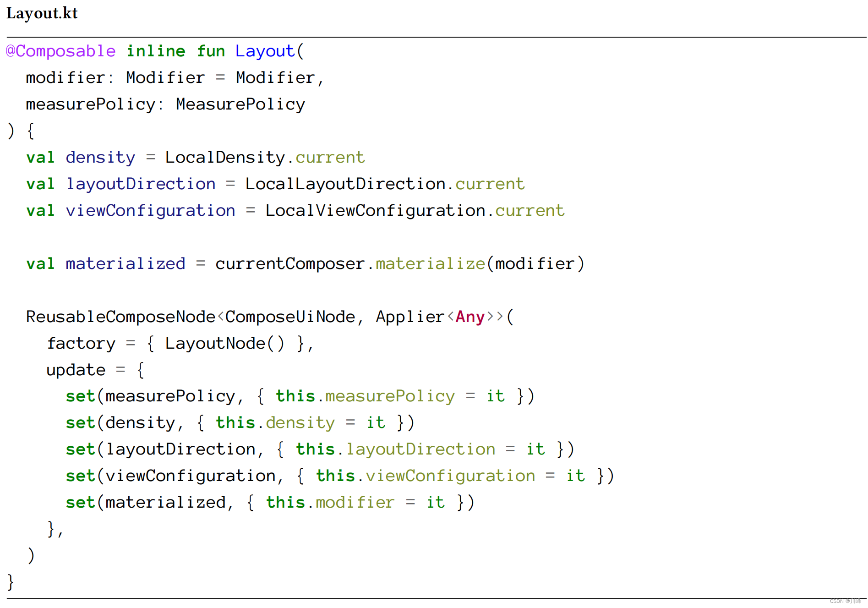Viewport: 868px width, 608px height.
Task: Click the red Any type argument
Action: point(470,317)
